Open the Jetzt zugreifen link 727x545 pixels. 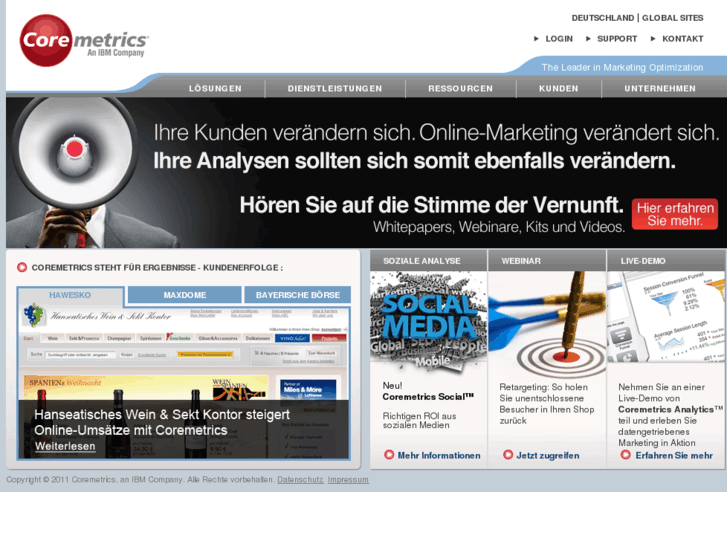pos(548,455)
